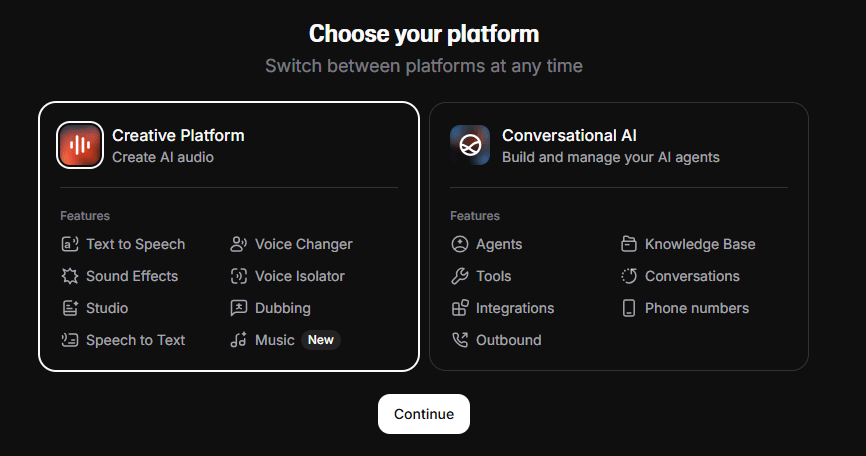866x456 pixels.
Task: Click the Dubbing icon
Action: (239, 308)
